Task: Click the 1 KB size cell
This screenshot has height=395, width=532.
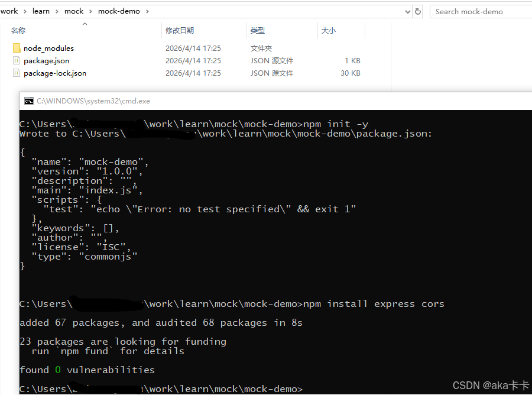Action: tap(352, 61)
